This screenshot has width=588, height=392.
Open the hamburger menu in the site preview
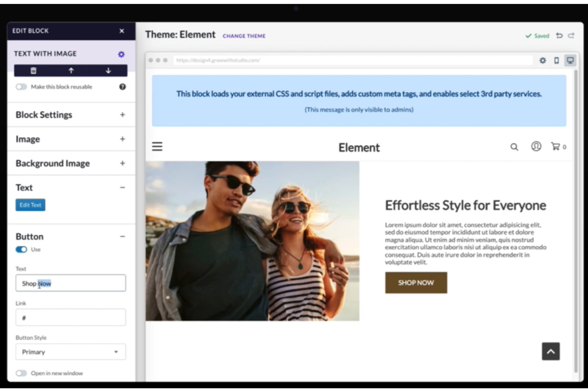(x=157, y=147)
